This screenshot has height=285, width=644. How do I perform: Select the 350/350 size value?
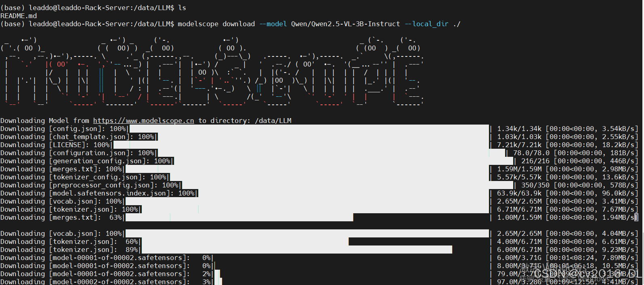coord(535,185)
